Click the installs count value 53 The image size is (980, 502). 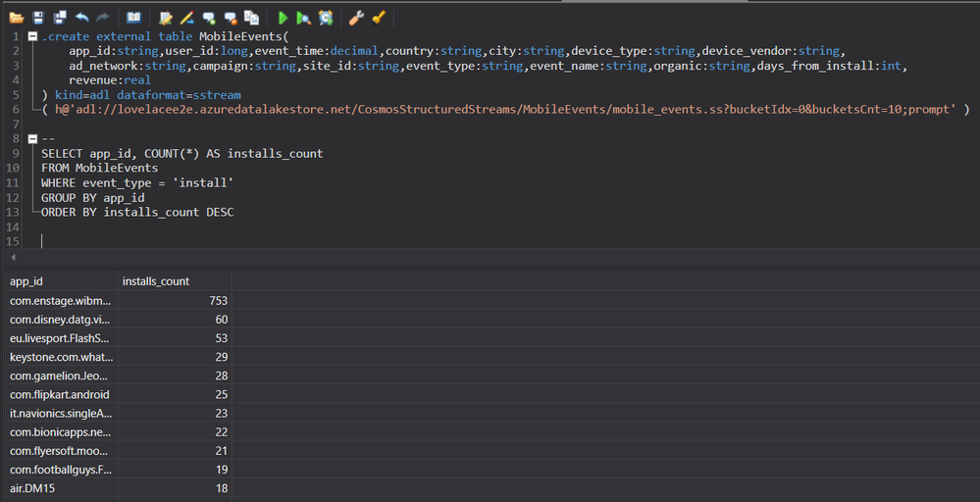[x=222, y=338]
